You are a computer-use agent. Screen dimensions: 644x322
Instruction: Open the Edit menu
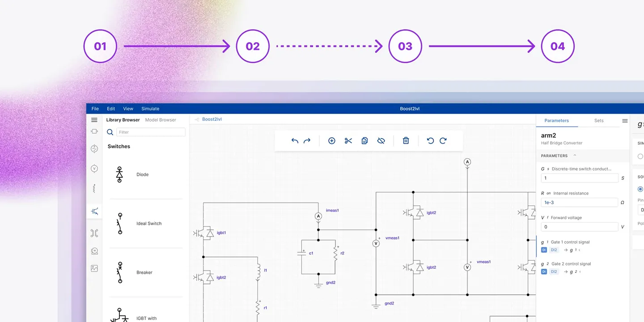point(111,109)
